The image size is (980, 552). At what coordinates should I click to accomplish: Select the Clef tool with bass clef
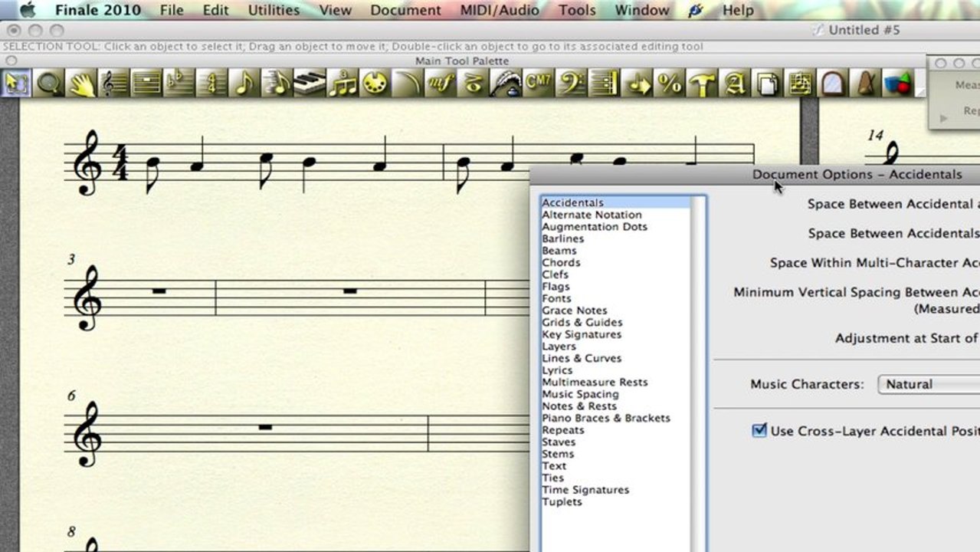570,83
